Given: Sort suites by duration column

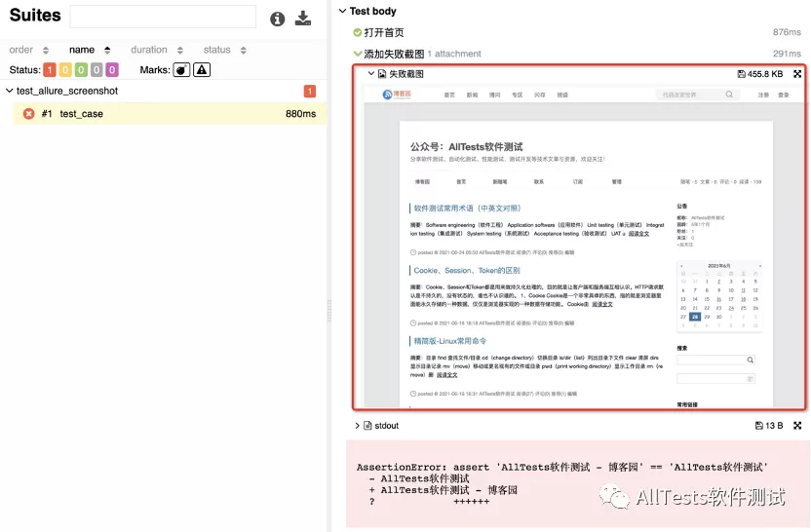Looking at the screenshot, I should pyautogui.click(x=157, y=50).
